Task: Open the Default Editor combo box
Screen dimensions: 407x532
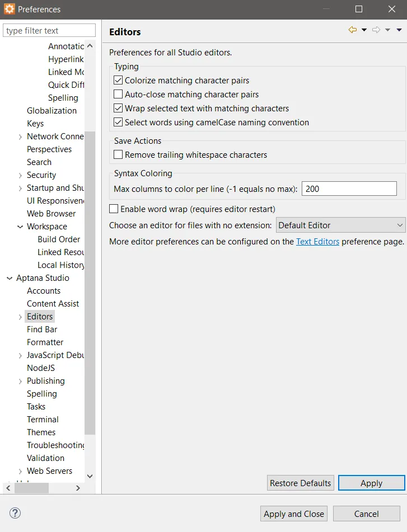Action: 341,225
